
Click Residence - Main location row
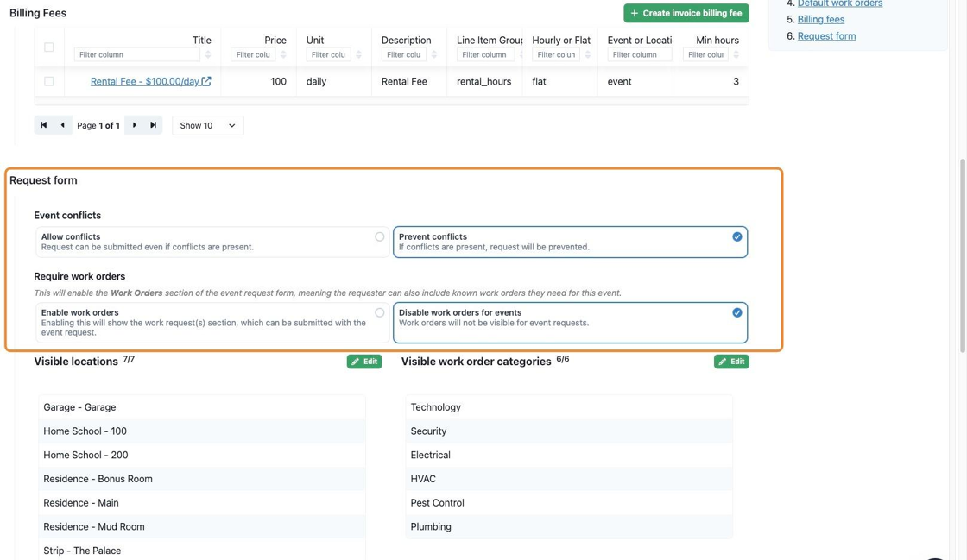(x=202, y=503)
